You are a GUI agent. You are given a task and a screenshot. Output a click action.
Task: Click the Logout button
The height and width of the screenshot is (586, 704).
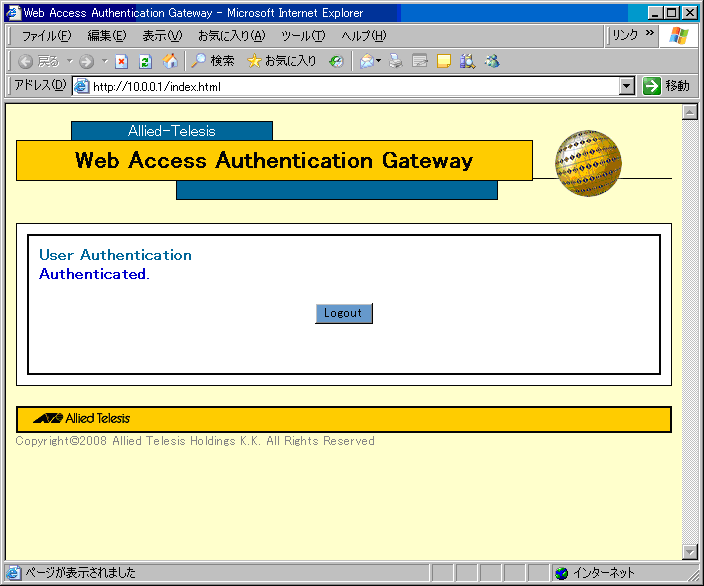point(343,313)
